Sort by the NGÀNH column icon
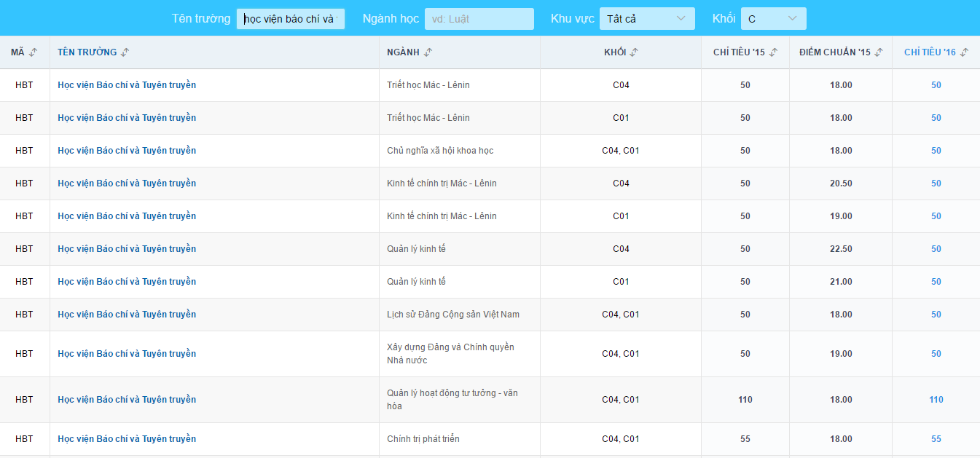980x458 pixels. pos(428,52)
